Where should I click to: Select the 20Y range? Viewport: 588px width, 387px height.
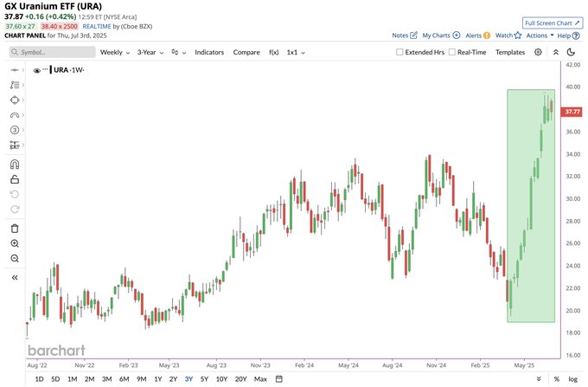tap(240, 379)
